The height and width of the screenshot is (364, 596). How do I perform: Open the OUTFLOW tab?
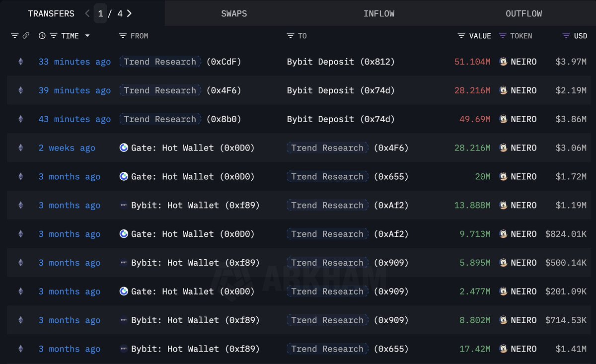click(x=523, y=13)
